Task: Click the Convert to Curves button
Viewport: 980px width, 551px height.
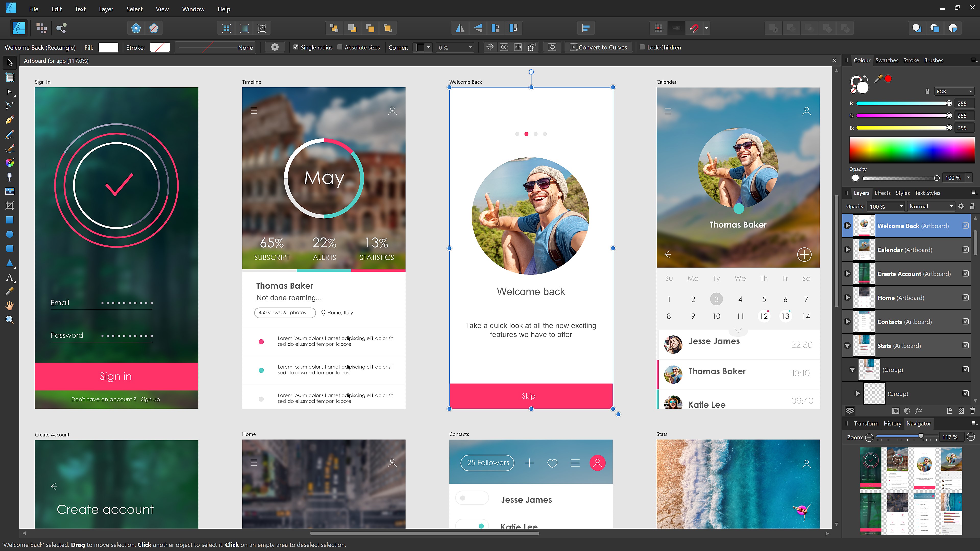Action: (598, 47)
